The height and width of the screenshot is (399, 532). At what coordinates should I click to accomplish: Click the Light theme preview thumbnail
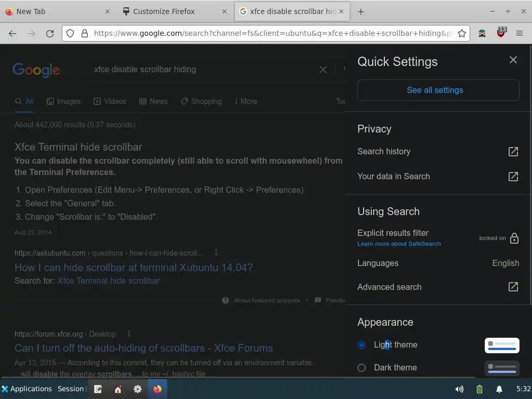point(502,345)
